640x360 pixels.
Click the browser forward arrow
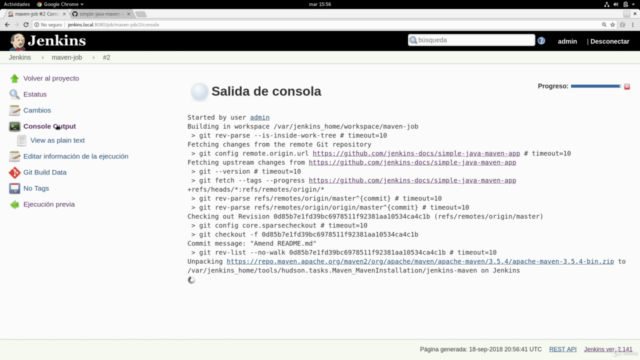[x=16, y=25]
